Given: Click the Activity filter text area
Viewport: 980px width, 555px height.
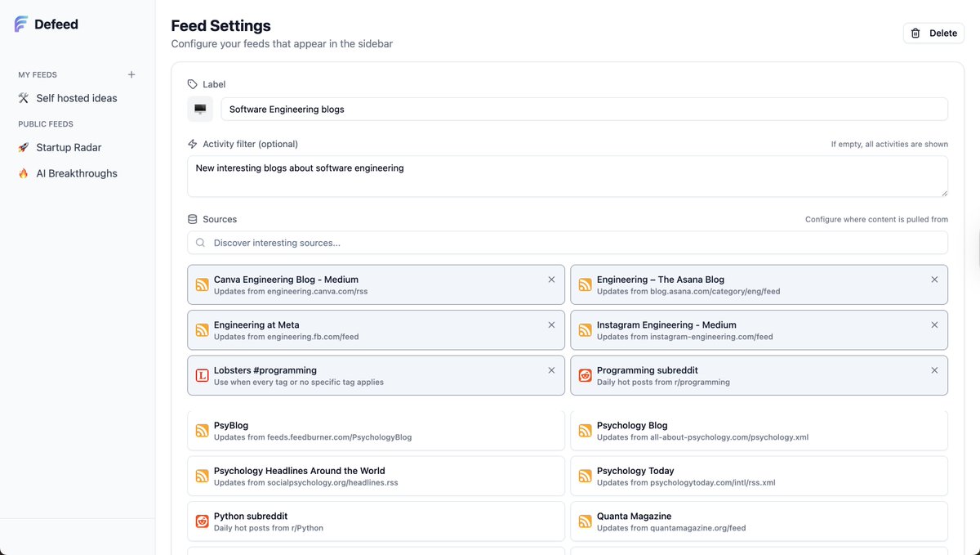Looking at the screenshot, I should pyautogui.click(x=568, y=177).
